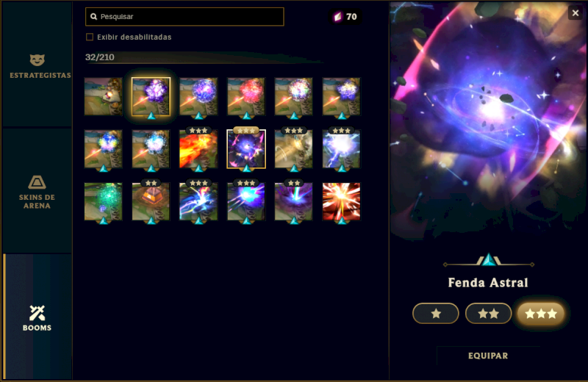Open the Estrategistas cat icon tab
The width and height of the screenshot is (588, 382).
click(x=37, y=66)
